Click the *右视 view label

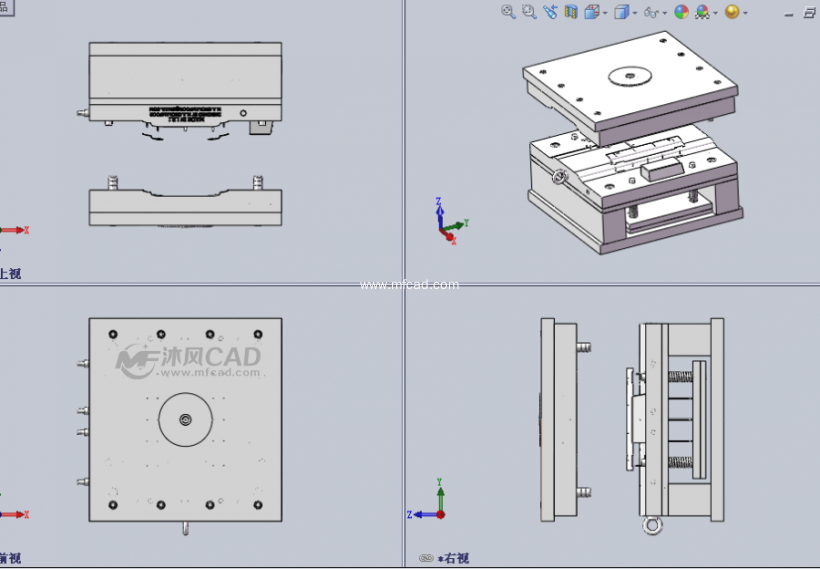tap(454, 558)
